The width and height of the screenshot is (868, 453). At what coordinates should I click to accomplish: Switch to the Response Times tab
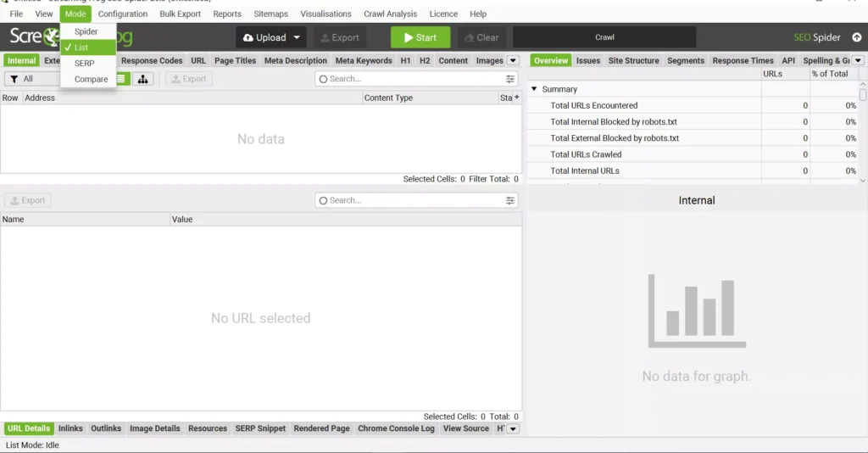tap(743, 60)
